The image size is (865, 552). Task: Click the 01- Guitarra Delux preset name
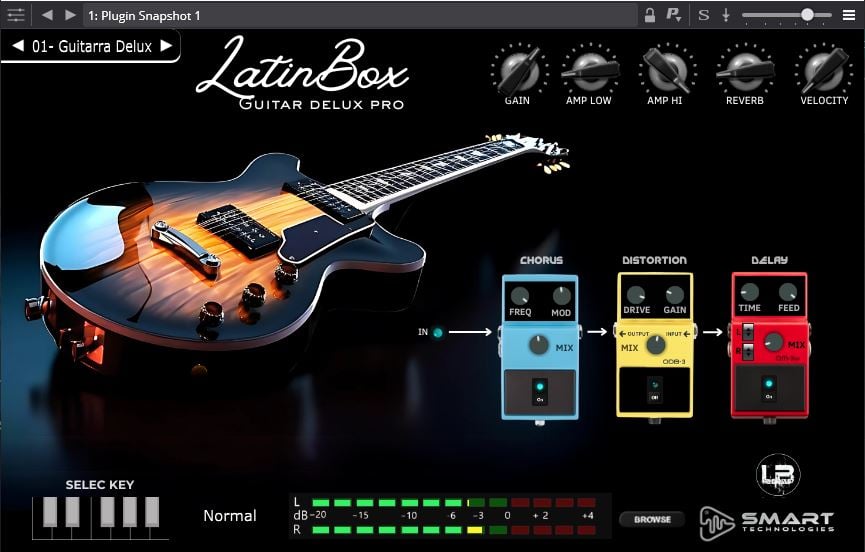click(92, 46)
